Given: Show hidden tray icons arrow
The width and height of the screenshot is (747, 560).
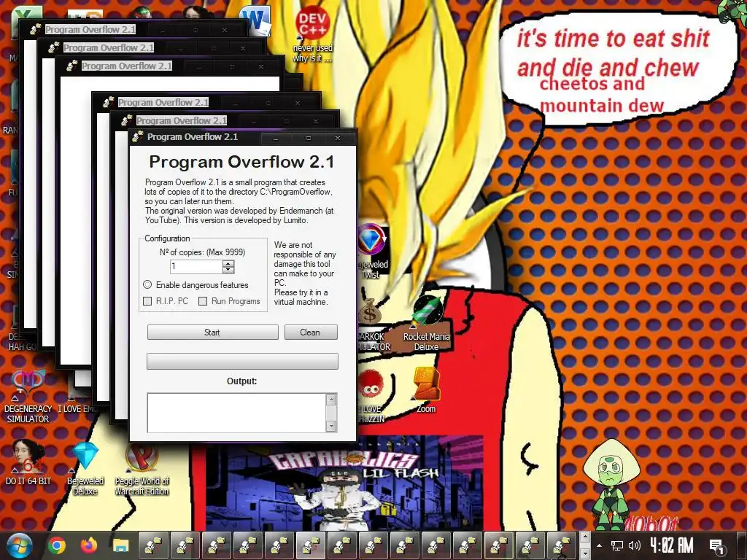Looking at the screenshot, I should click(x=600, y=545).
